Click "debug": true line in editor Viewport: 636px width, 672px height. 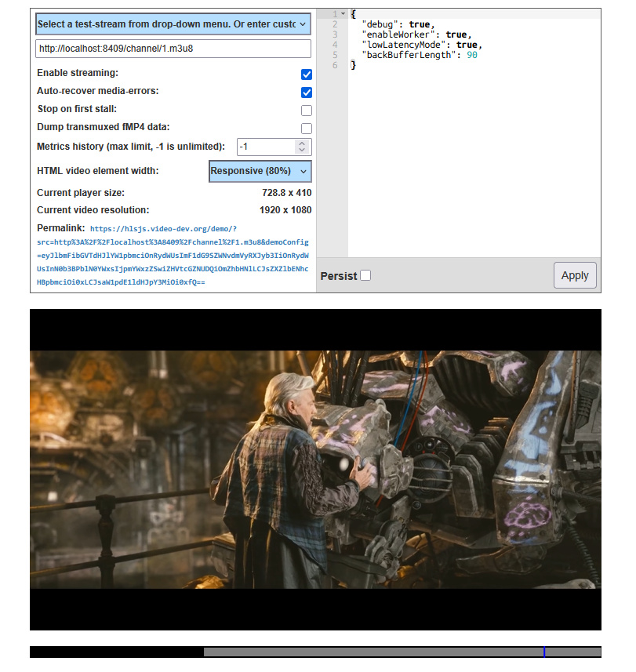coord(398,24)
